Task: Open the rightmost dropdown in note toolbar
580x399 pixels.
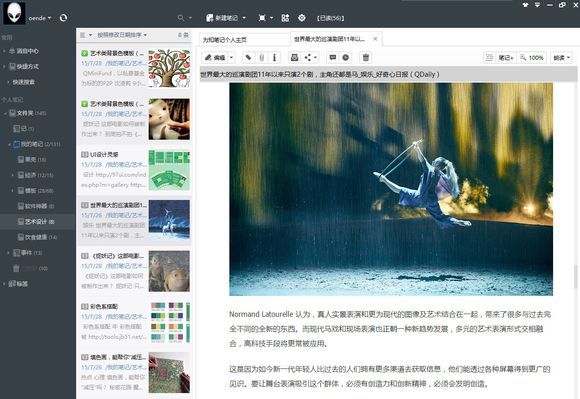Action: (x=562, y=58)
